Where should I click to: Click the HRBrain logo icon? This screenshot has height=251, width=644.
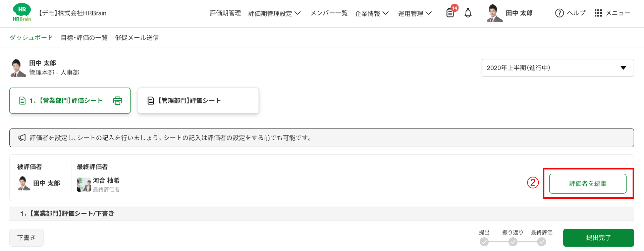[x=22, y=13]
